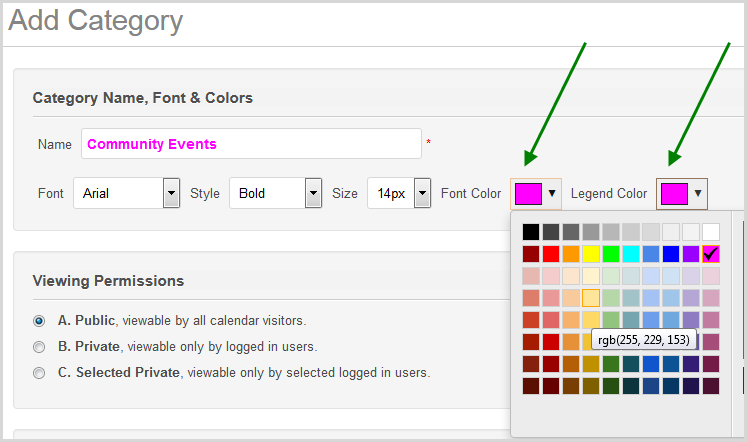The width and height of the screenshot is (747, 442).
Task: Pick the dark charcoal swatch next to black
Action: coord(551,232)
